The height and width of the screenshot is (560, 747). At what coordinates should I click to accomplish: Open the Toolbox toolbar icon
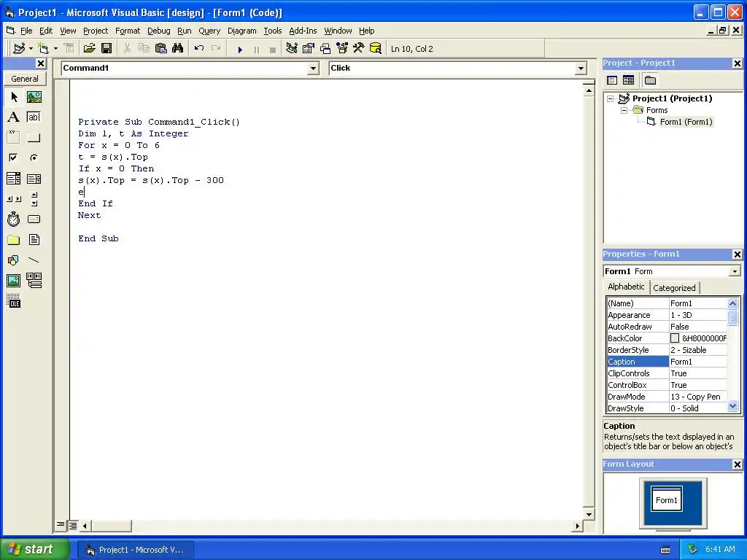point(359,49)
